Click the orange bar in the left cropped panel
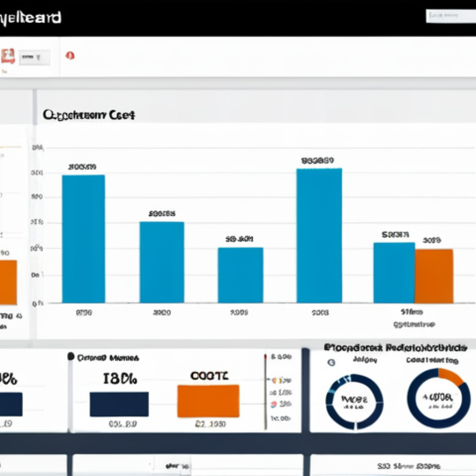 tap(8, 282)
